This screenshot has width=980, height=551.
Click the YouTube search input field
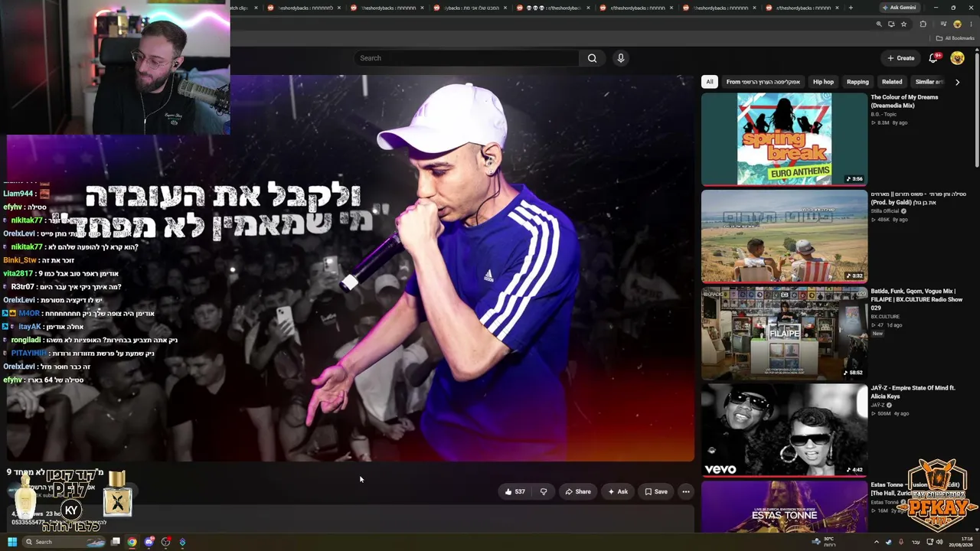pyautogui.click(x=468, y=58)
